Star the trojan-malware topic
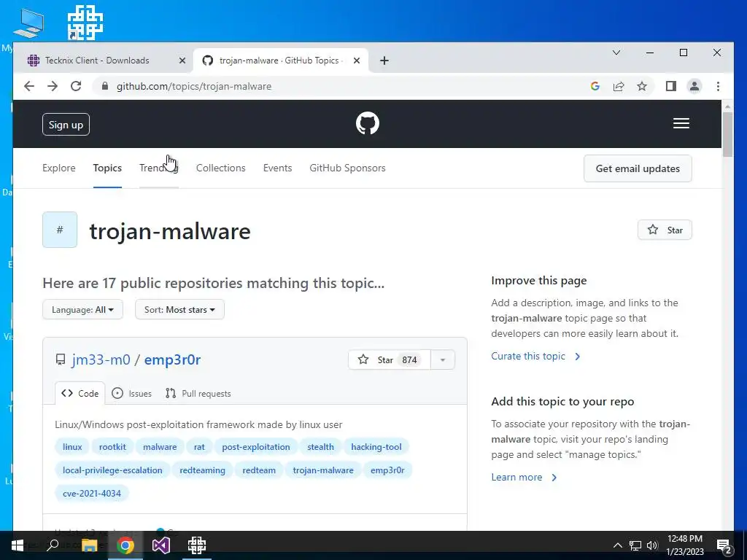747x560 pixels. click(x=665, y=230)
